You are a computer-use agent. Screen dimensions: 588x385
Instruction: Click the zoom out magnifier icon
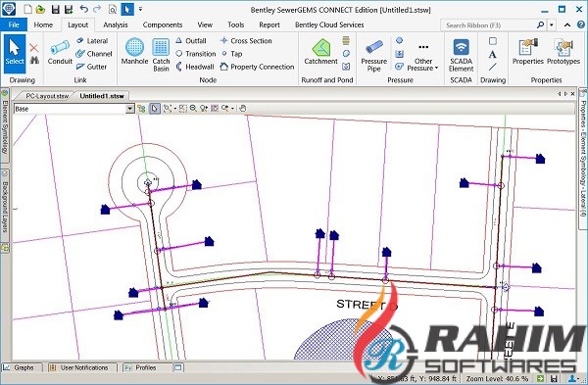[193, 109]
